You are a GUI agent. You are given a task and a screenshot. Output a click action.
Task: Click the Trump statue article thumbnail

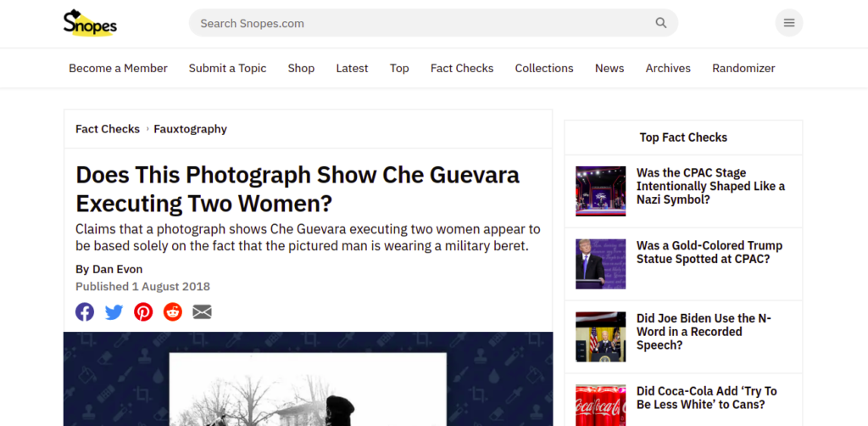pos(601,264)
